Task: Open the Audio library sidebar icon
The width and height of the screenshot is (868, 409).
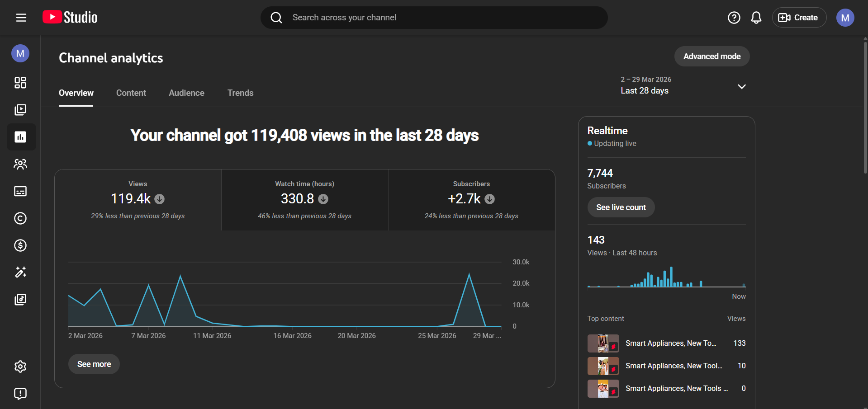Action: click(x=20, y=299)
